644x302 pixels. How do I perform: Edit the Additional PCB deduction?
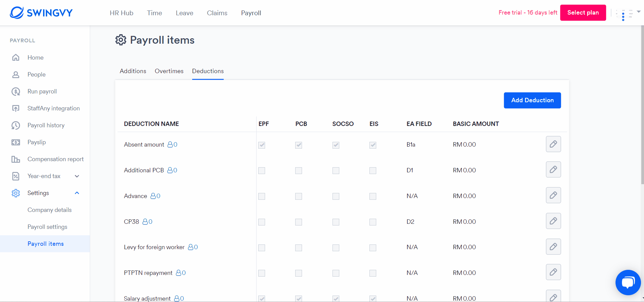(x=553, y=170)
